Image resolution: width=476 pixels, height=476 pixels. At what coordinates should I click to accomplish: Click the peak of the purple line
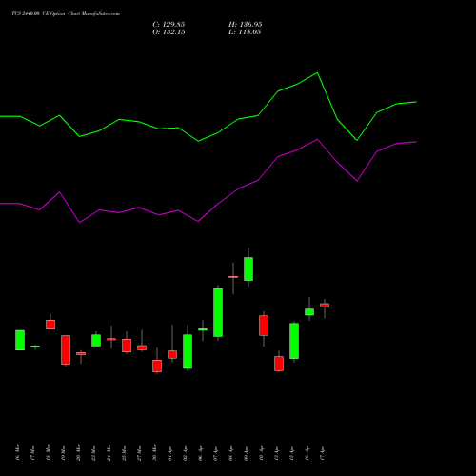317,139
